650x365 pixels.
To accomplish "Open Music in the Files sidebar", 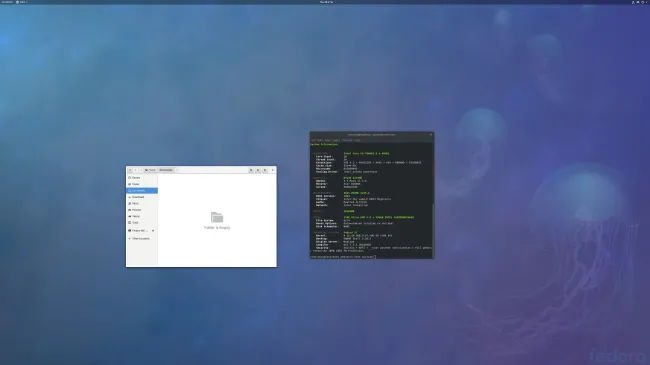I will (141, 203).
